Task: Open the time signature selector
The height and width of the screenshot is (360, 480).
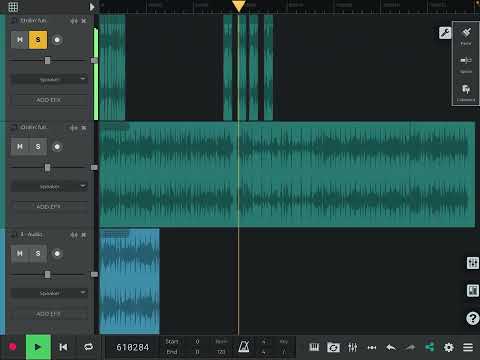Action: [x=264, y=347]
